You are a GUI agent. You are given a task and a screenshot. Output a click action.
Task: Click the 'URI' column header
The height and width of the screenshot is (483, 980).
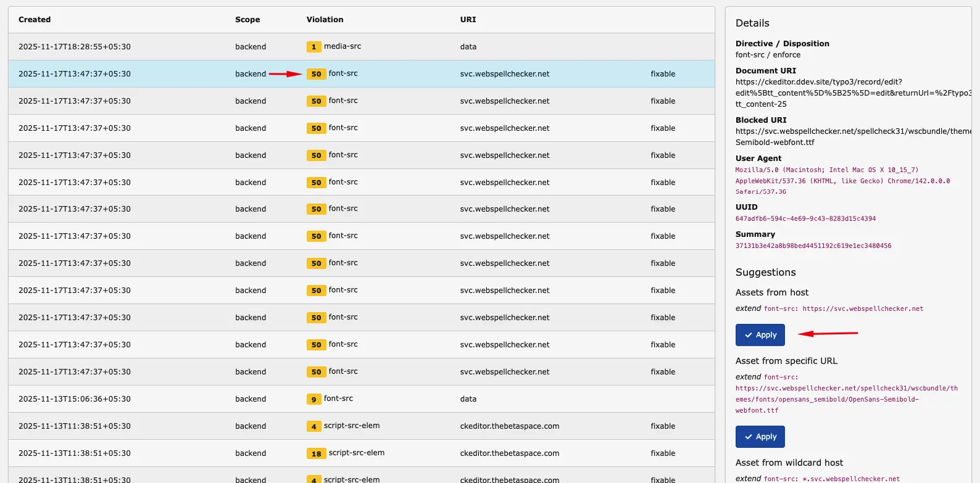(x=468, y=20)
